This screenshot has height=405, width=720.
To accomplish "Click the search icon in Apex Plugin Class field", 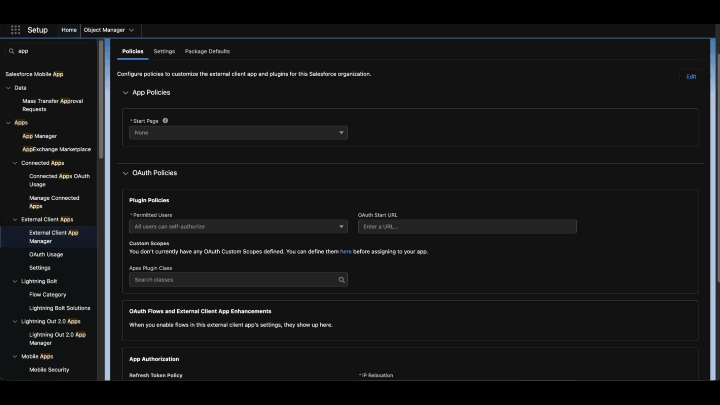I will point(341,280).
